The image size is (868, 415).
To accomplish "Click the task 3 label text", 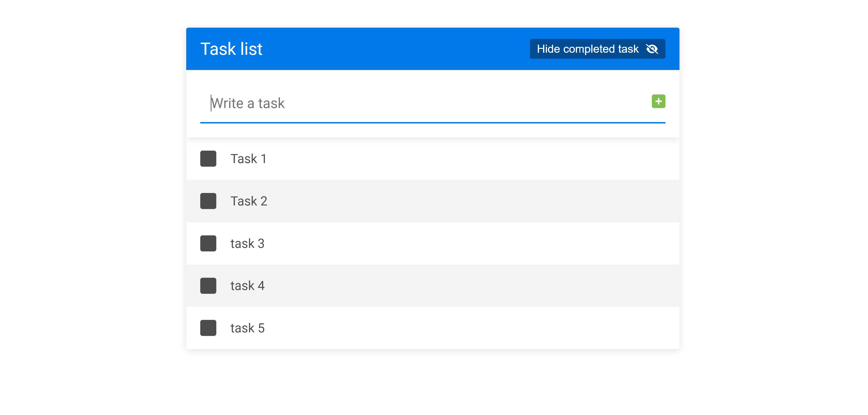I will (x=247, y=243).
